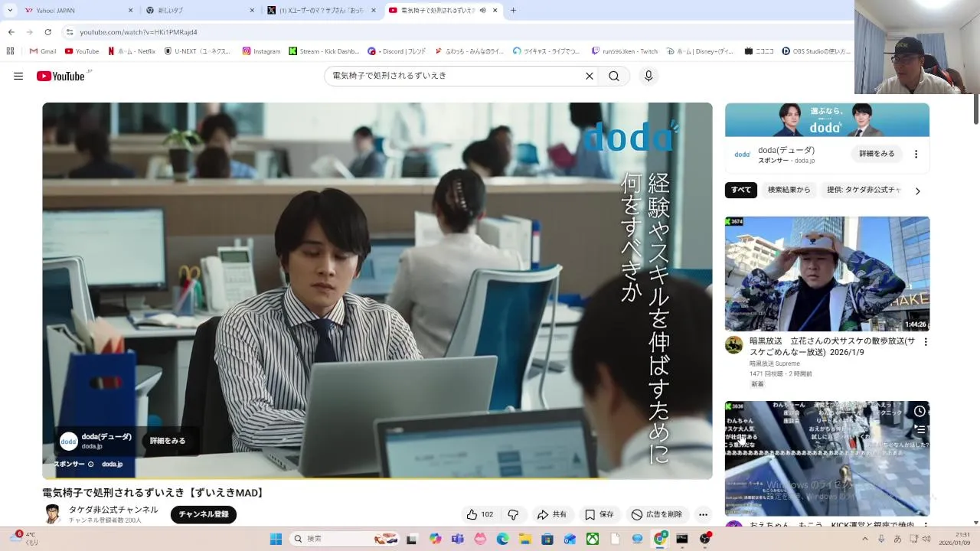Open options for the 暗黒放送 立花さん video

tap(925, 342)
